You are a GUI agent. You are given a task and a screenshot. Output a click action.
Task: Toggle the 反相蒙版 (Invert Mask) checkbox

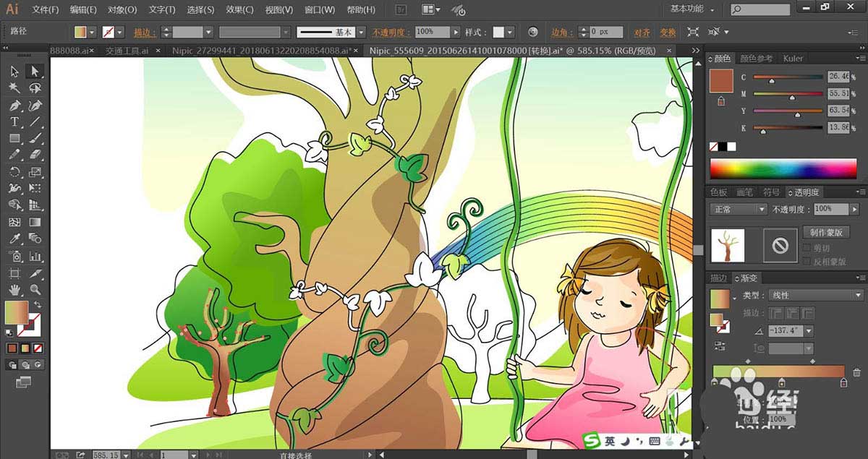click(x=807, y=262)
